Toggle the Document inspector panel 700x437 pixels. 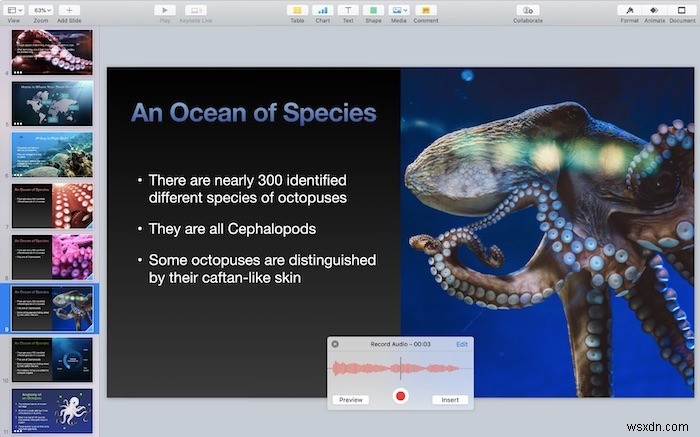coord(683,10)
